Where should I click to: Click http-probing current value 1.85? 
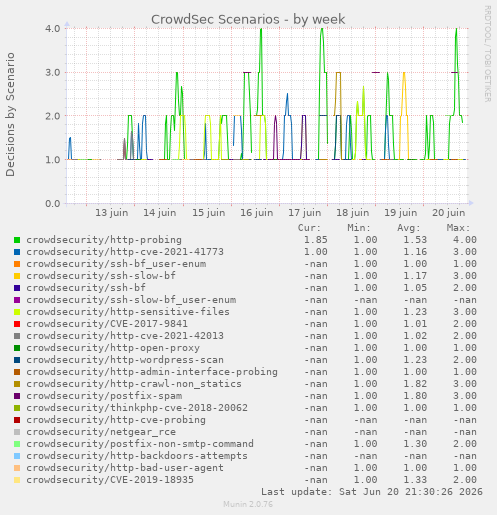(x=316, y=240)
